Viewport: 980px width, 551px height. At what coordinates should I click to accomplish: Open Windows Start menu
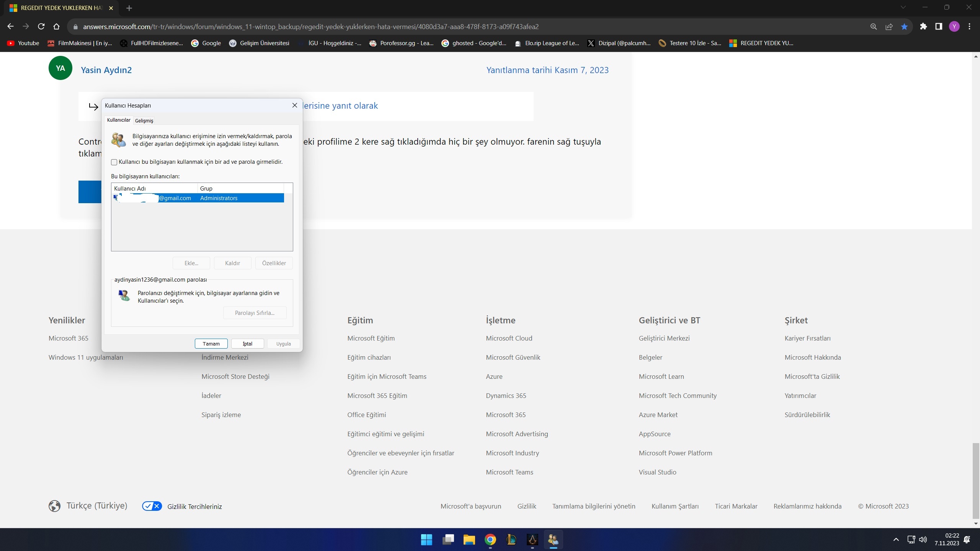click(426, 540)
